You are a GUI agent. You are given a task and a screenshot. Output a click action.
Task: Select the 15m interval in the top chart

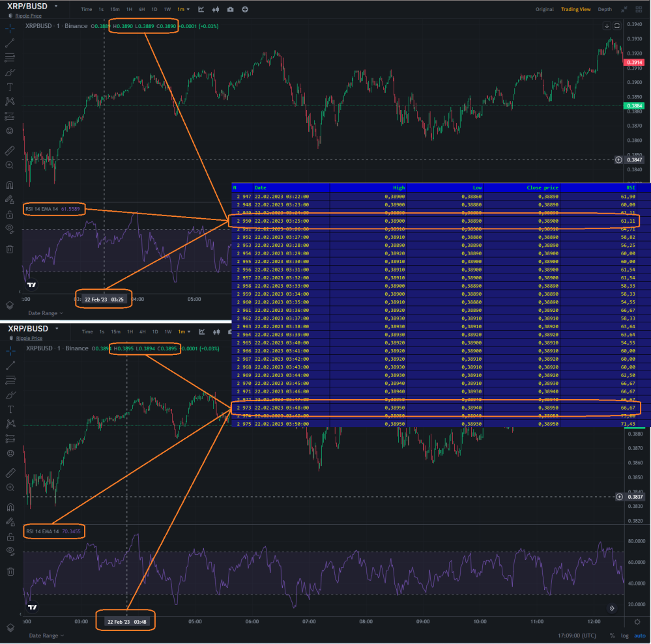click(115, 9)
